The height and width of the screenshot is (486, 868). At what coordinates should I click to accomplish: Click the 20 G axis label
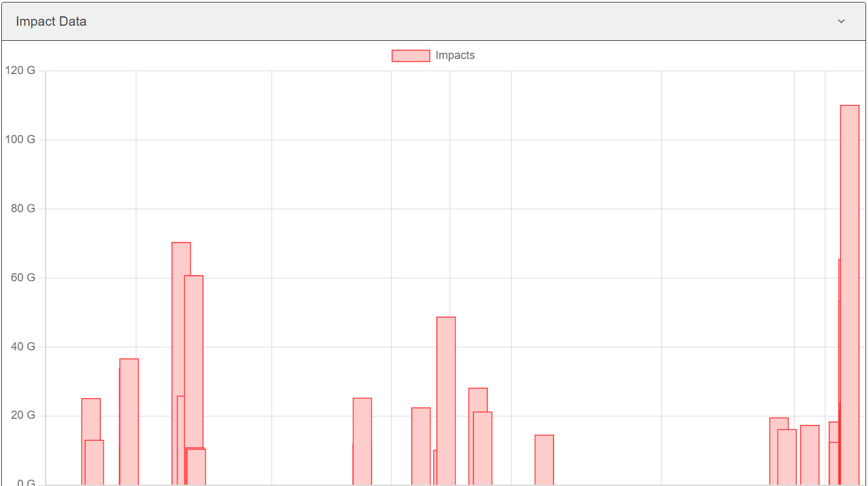tap(23, 416)
